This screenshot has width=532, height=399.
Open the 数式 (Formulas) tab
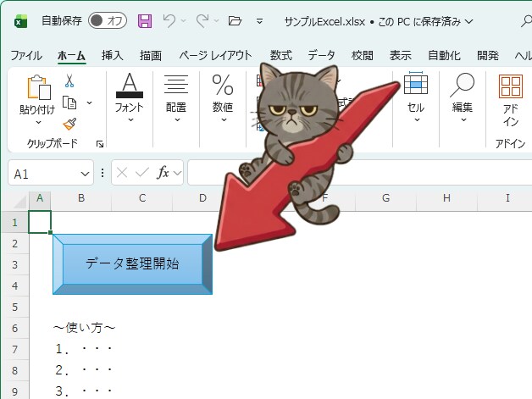(x=281, y=55)
